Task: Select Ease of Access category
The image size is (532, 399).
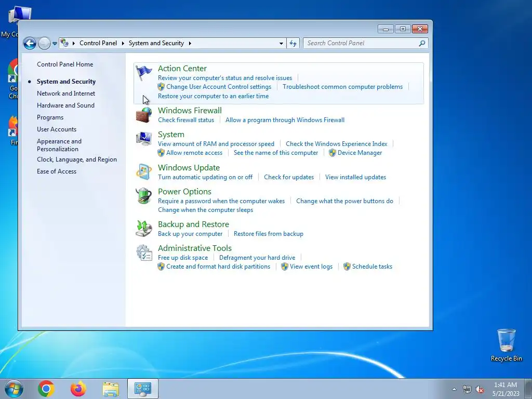Action: (x=56, y=171)
